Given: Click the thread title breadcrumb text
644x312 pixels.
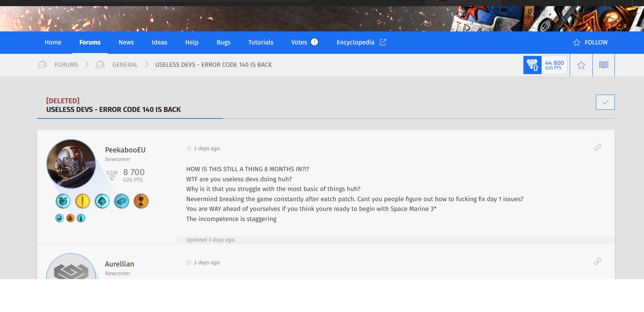Looking at the screenshot, I should coord(213,65).
